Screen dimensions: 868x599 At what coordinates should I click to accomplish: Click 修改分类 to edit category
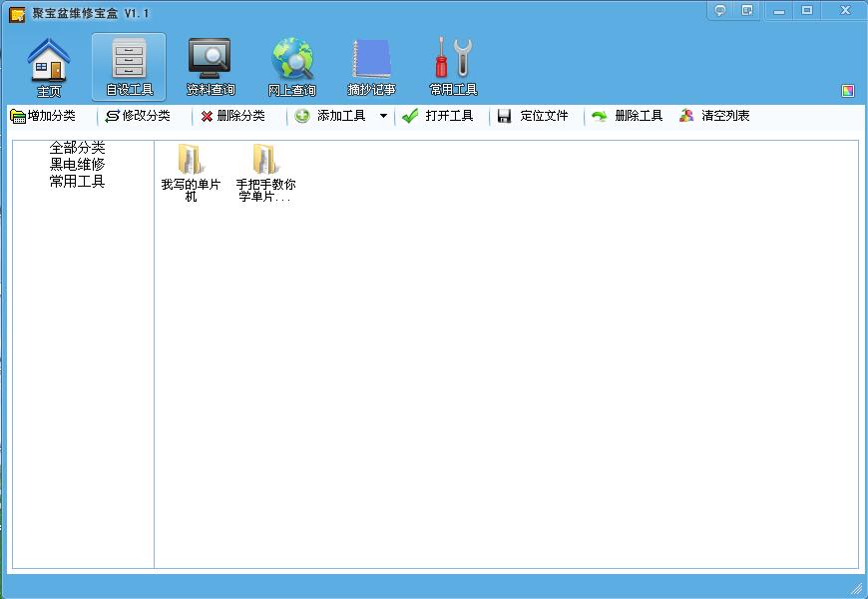[x=138, y=116]
